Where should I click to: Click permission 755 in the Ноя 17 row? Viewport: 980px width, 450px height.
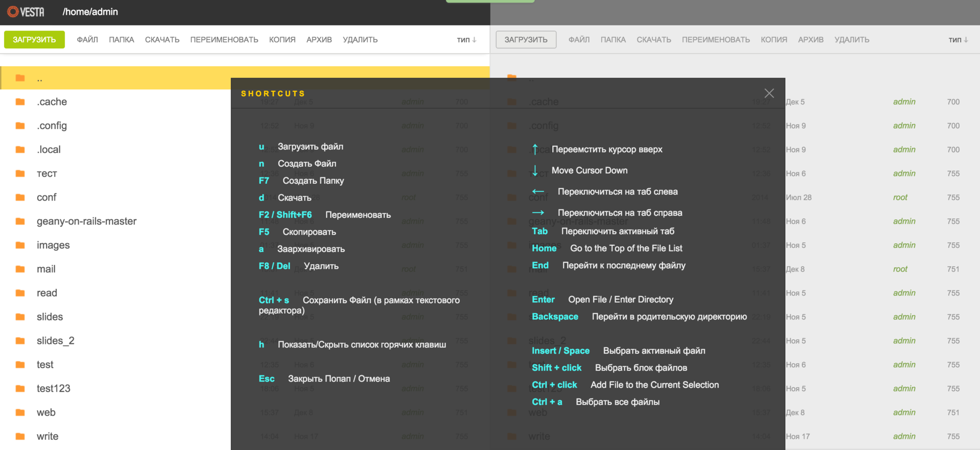[x=953, y=436]
